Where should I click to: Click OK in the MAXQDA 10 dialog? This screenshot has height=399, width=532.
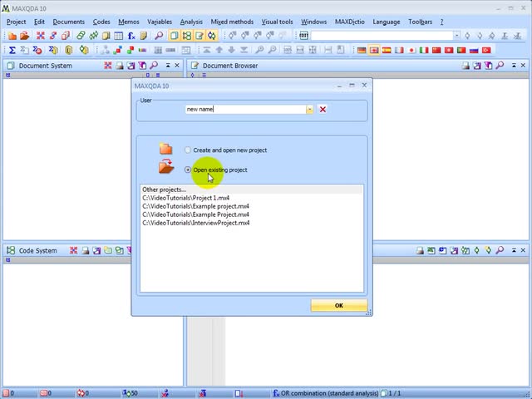point(339,305)
